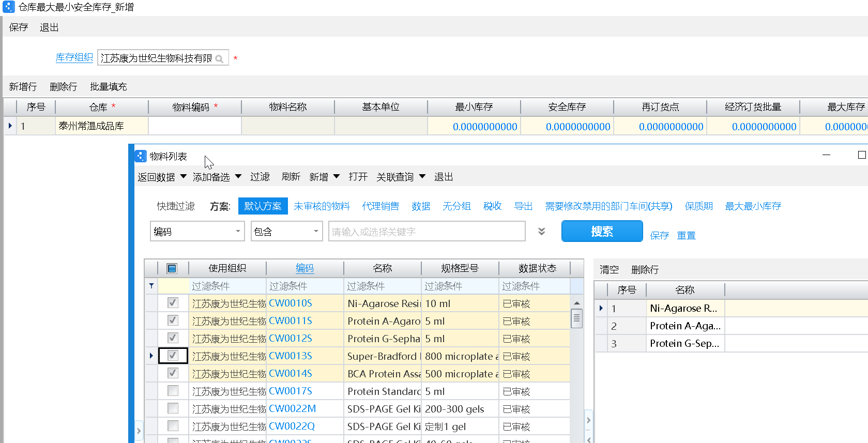The image size is (868, 443).
Task: Click 退出 in 物料列表 toolbar
Action: pyautogui.click(x=444, y=177)
